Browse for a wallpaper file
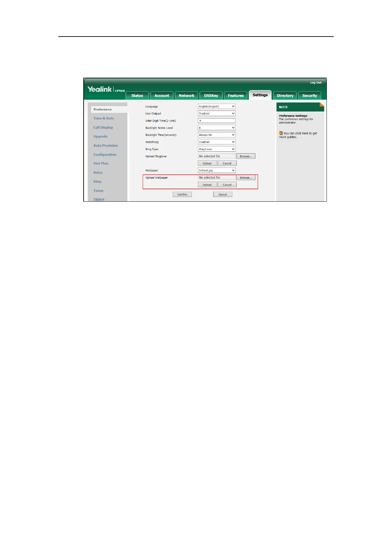Screen dimensions: 392x554 [x=246, y=178]
